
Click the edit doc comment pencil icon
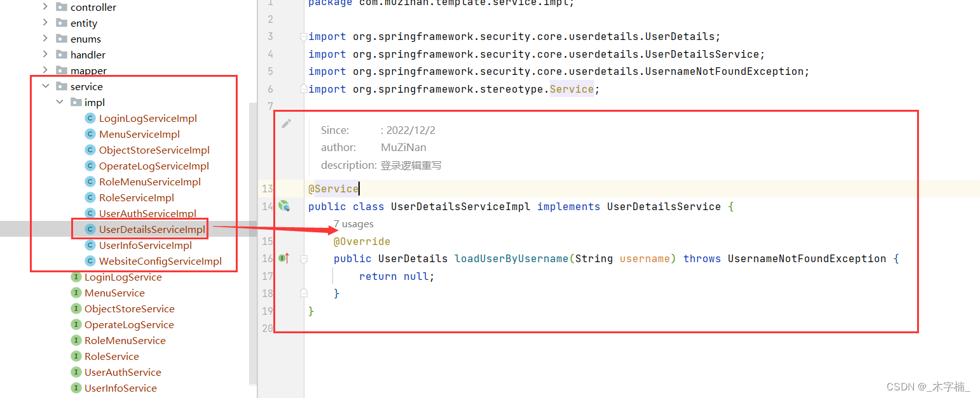pos(287,123)
